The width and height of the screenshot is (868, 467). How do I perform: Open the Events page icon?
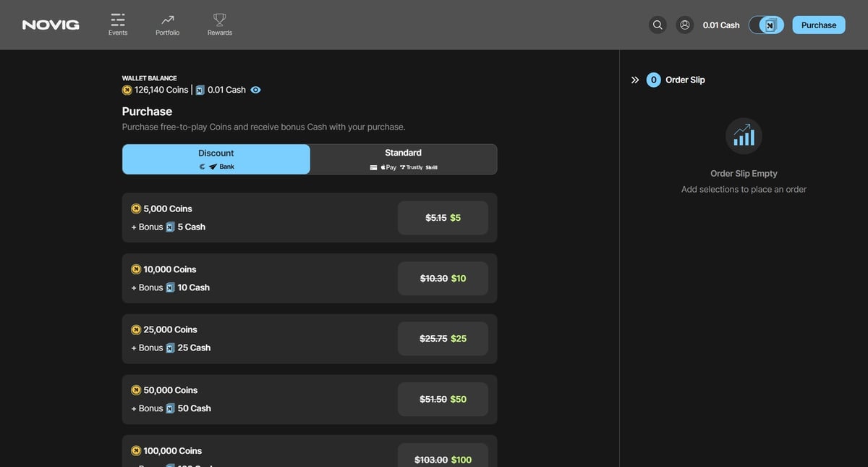click(118, 20)
